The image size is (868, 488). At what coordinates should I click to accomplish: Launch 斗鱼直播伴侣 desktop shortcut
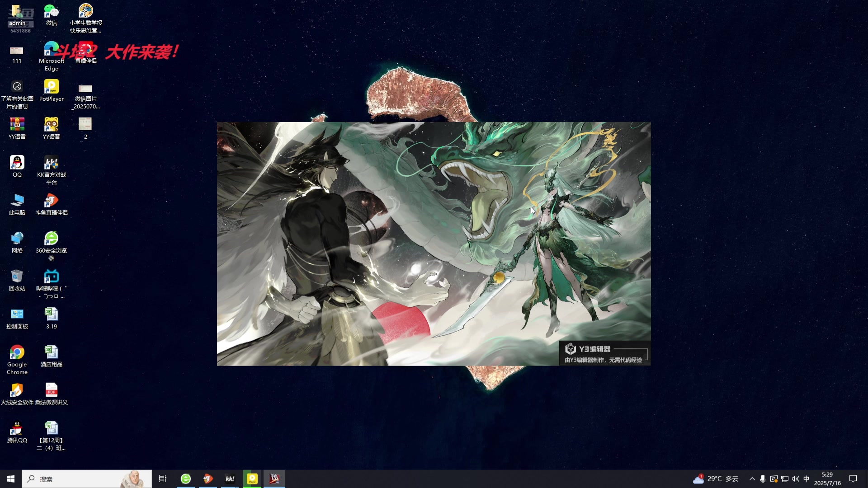[x=52, y=204]
